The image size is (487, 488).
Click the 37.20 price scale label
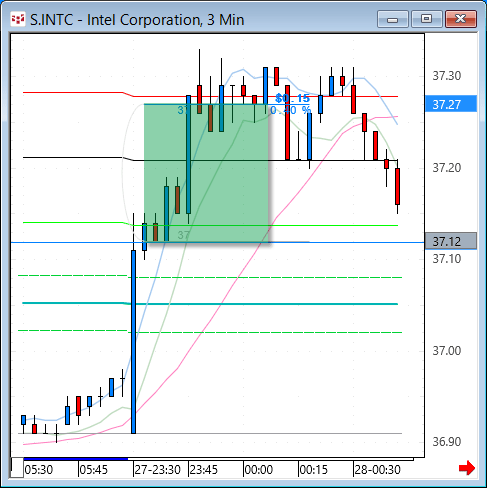pos(446,168)
